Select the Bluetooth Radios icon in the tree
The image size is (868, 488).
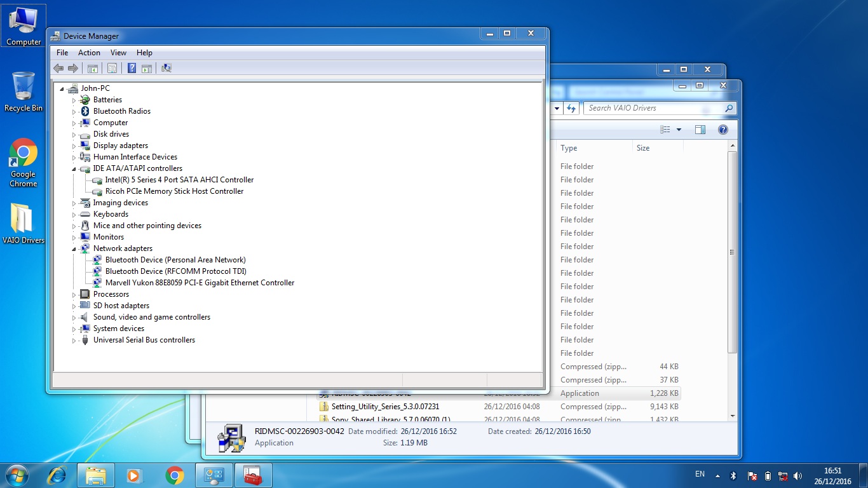coord(85,111)
